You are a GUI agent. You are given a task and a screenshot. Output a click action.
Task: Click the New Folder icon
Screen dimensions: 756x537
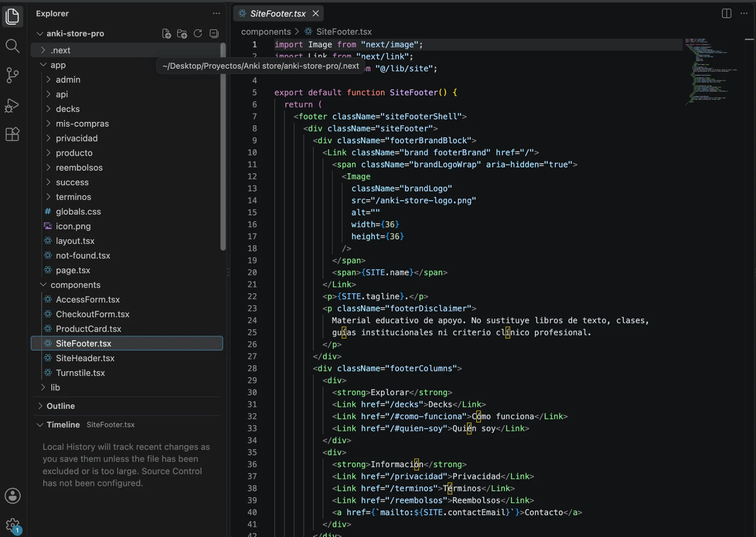(182, 34)
